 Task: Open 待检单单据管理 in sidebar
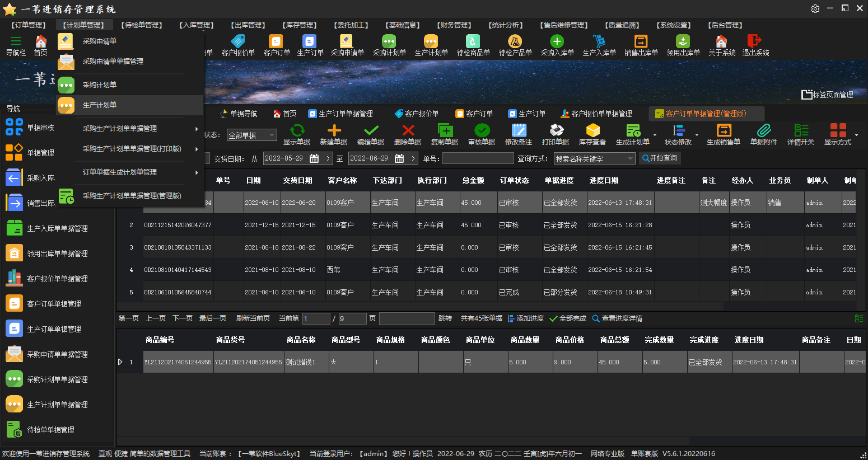41,430
